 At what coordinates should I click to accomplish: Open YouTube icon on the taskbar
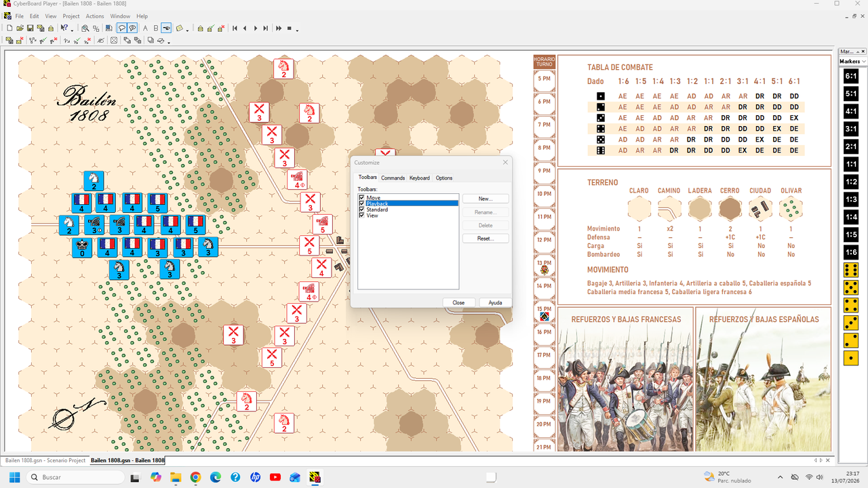tap(275, 477)
